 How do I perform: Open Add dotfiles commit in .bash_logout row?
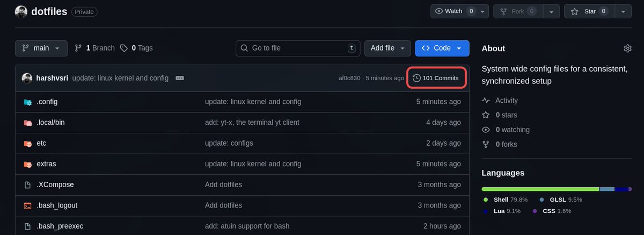click(224, 205)
